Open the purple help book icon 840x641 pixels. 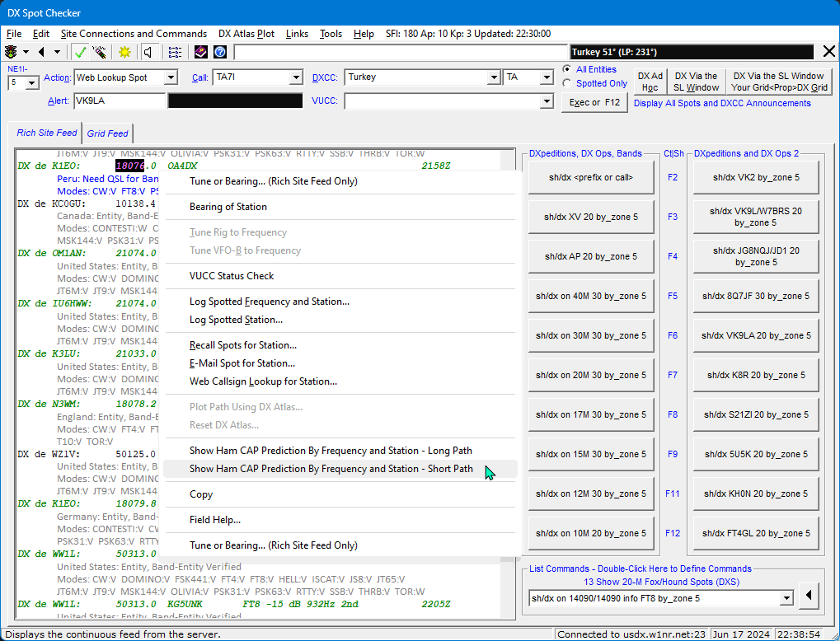(x=200, y=52)
